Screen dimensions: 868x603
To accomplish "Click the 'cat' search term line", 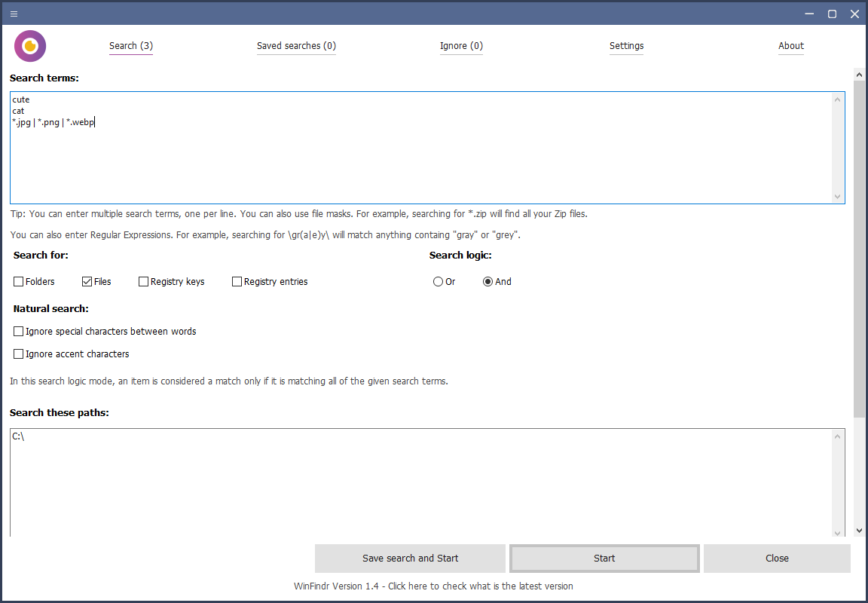I will (18, 111).
